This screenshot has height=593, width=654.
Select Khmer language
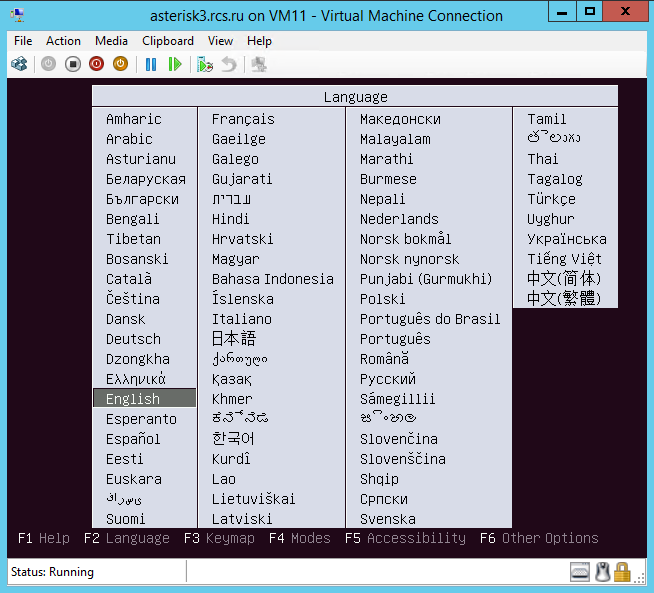tap(232, 399)
